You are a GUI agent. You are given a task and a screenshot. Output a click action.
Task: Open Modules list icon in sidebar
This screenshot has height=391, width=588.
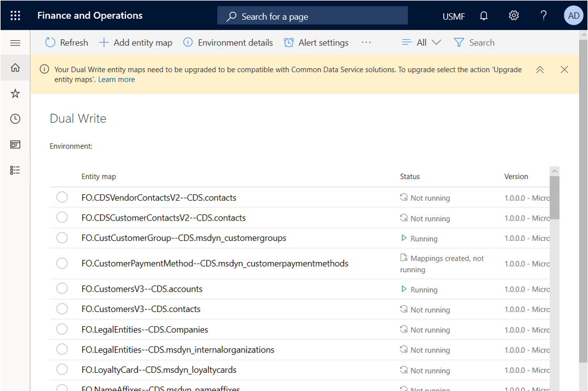[15, 170]
